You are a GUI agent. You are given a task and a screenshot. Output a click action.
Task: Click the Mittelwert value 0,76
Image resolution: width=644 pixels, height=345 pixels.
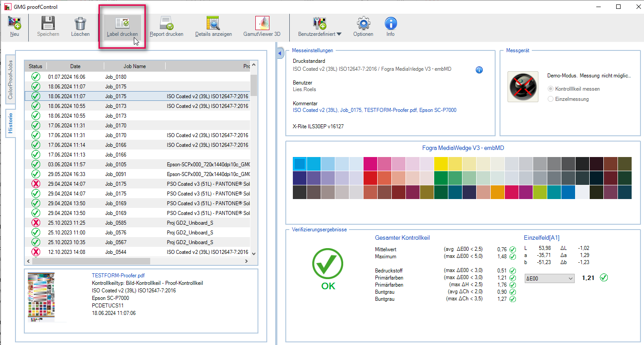click(x=502, y=249)
